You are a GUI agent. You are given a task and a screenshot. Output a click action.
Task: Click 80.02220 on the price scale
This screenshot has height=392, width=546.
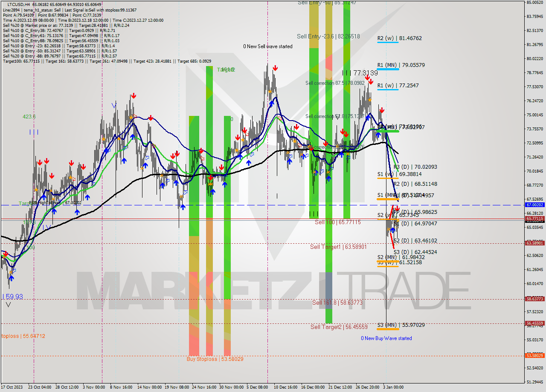click(x=534, y=59)
